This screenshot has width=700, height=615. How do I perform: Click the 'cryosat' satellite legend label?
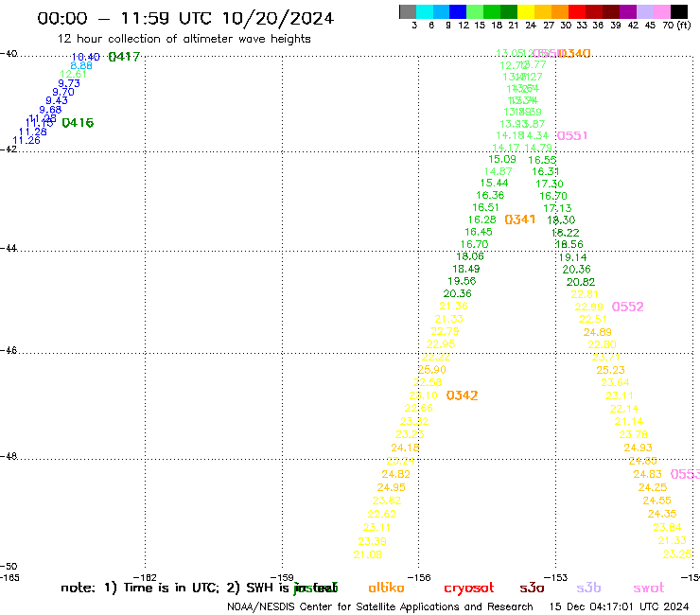(469, 589)
